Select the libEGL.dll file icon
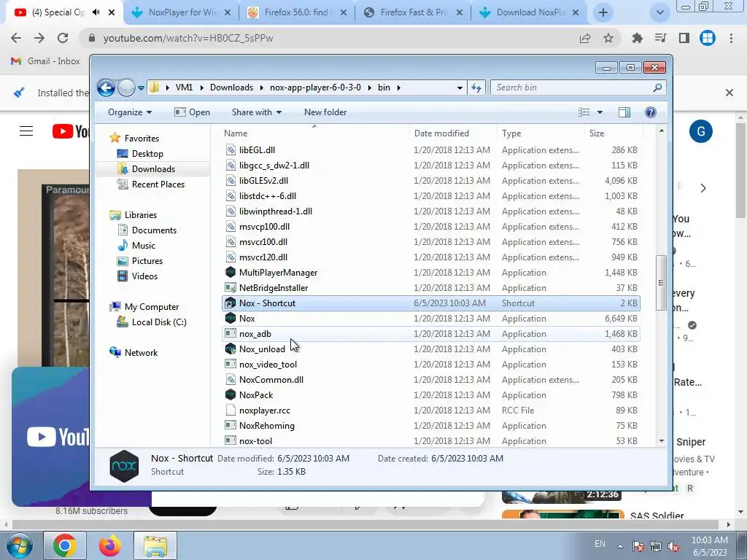This screenshot has height=560, width=747. 231,150
